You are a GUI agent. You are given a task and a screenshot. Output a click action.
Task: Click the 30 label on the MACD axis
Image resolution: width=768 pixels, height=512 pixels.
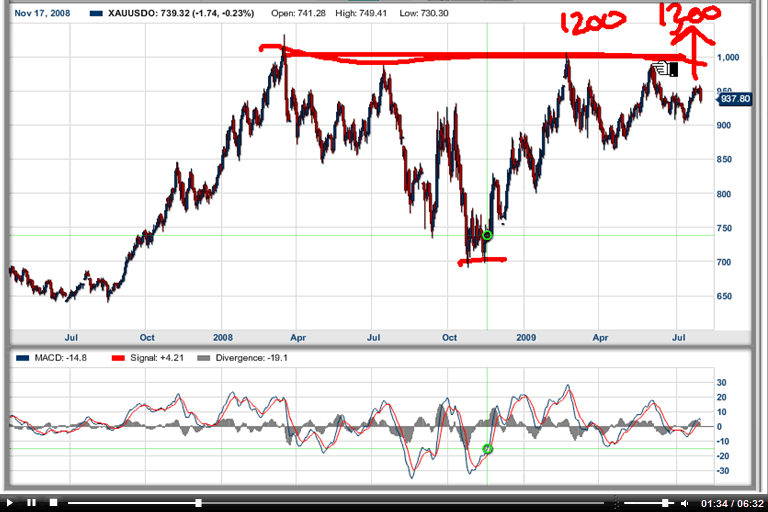click(721, 383)
